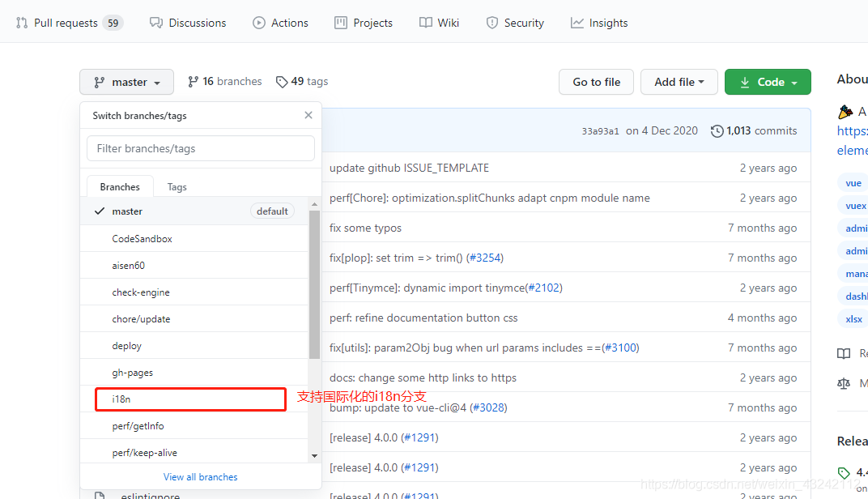Open the Pull requests tab
This screenshot has width=868, height=499.
coord(69,23)
